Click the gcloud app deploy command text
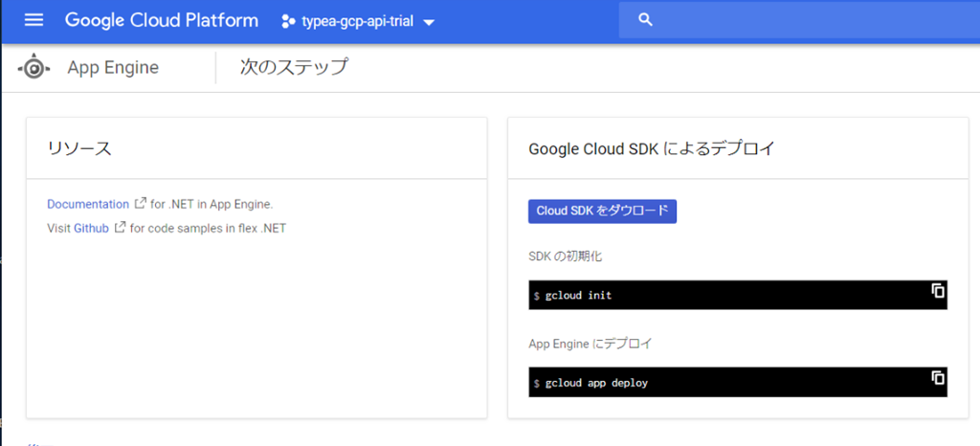 (x=596, y=383)
